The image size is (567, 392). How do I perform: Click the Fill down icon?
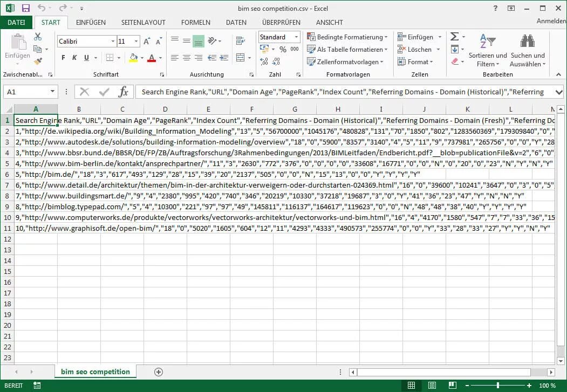pos(455,49)
